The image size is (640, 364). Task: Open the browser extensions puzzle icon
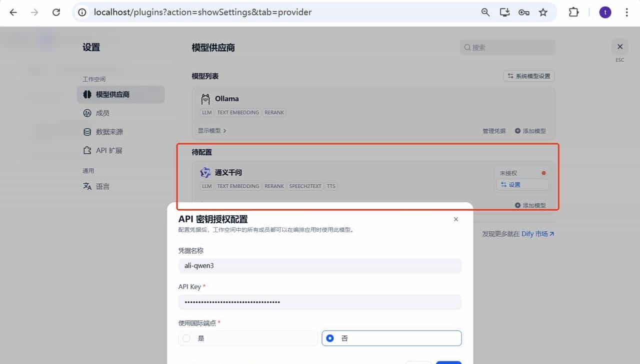(573, 12)
